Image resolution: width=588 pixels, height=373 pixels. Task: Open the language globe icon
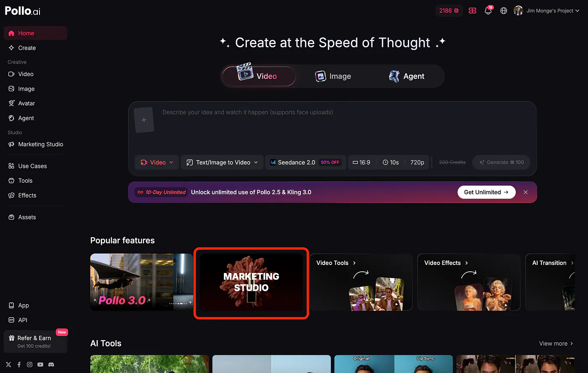504,11
